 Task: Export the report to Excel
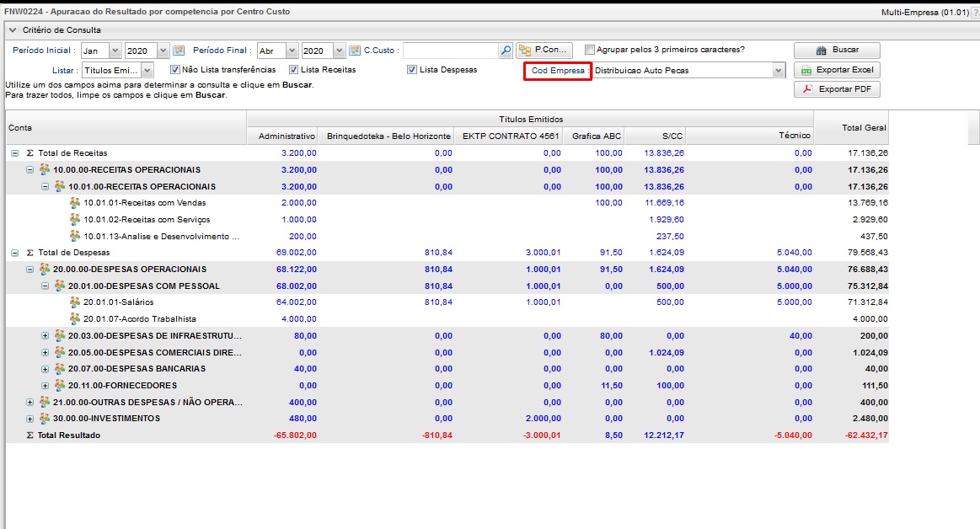837,70
